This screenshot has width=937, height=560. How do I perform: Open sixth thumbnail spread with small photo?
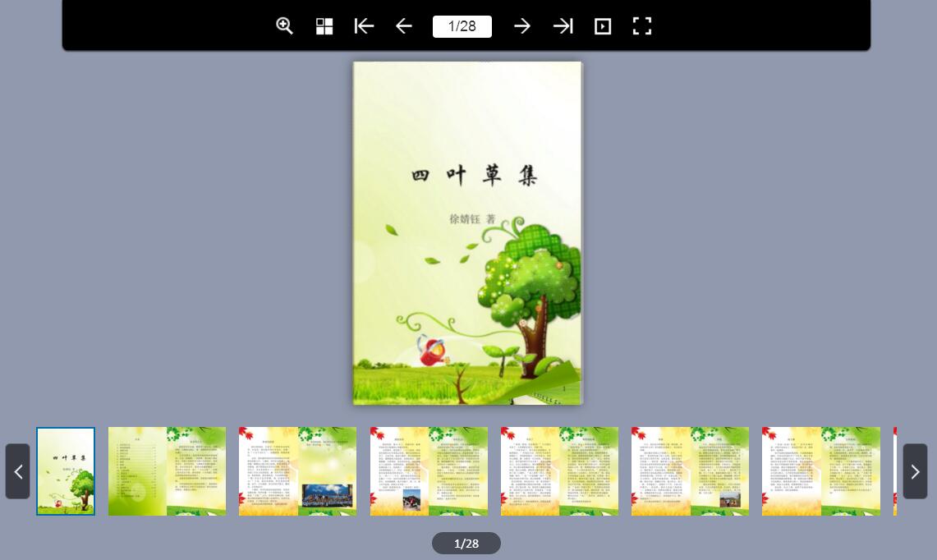coord(690,471)
